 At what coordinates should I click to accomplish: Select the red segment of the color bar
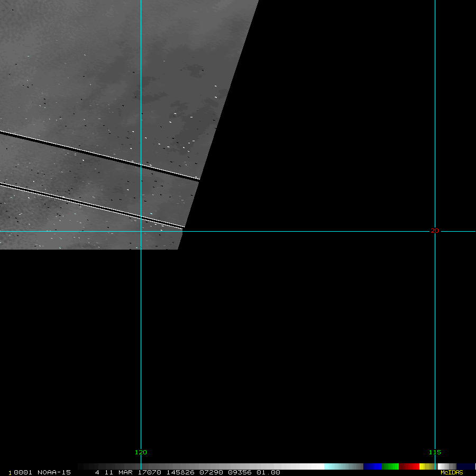pyautogui.click(x=409, y=466)
